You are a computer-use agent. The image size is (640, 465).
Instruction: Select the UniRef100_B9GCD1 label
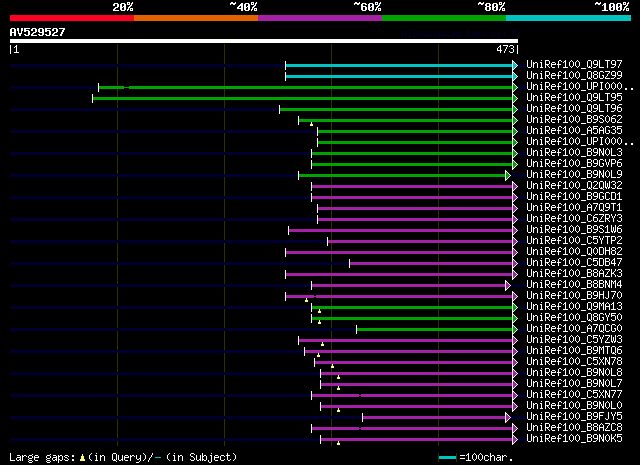574,197
